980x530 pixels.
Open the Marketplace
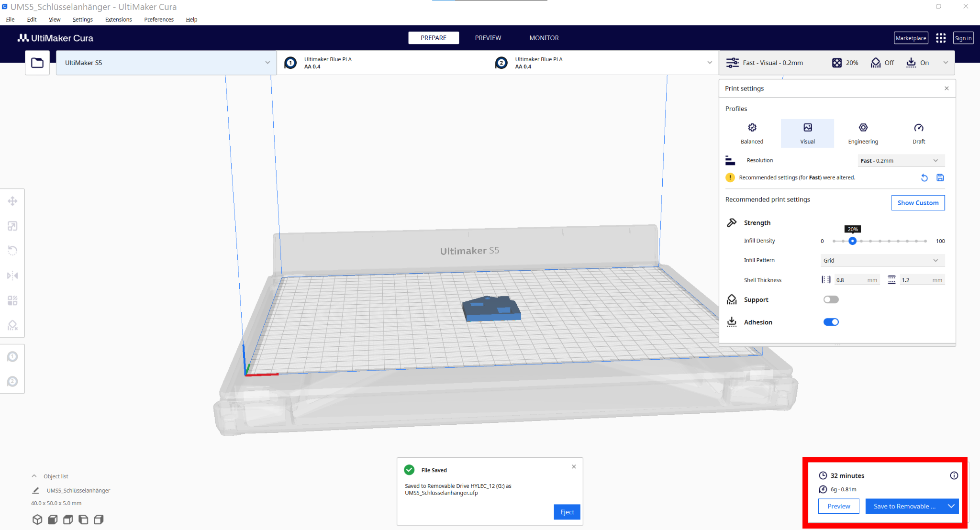911,38
